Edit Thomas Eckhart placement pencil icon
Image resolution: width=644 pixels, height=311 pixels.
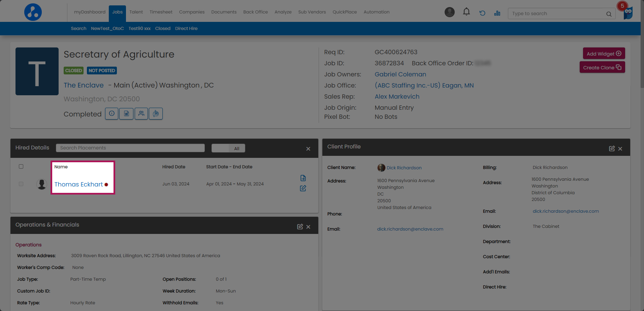(303, 188)
